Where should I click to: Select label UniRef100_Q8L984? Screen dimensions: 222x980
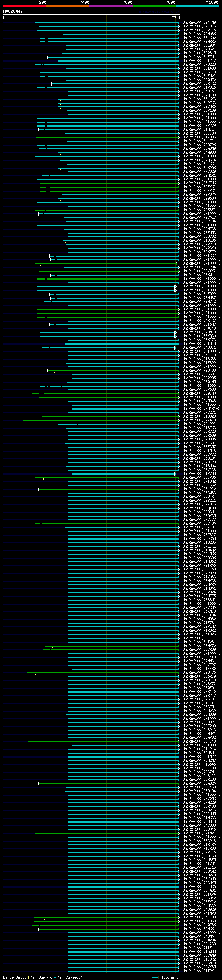(199, 45)
